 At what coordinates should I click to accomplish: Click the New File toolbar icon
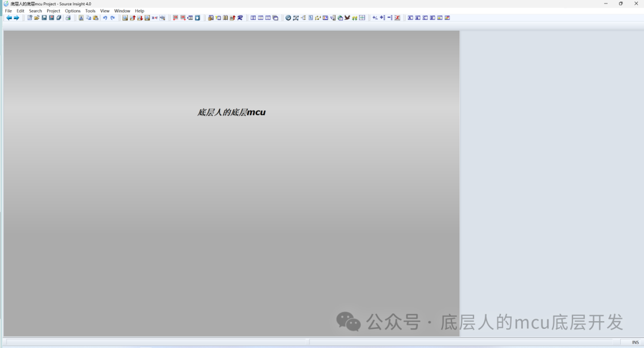(x=29, y=18)
